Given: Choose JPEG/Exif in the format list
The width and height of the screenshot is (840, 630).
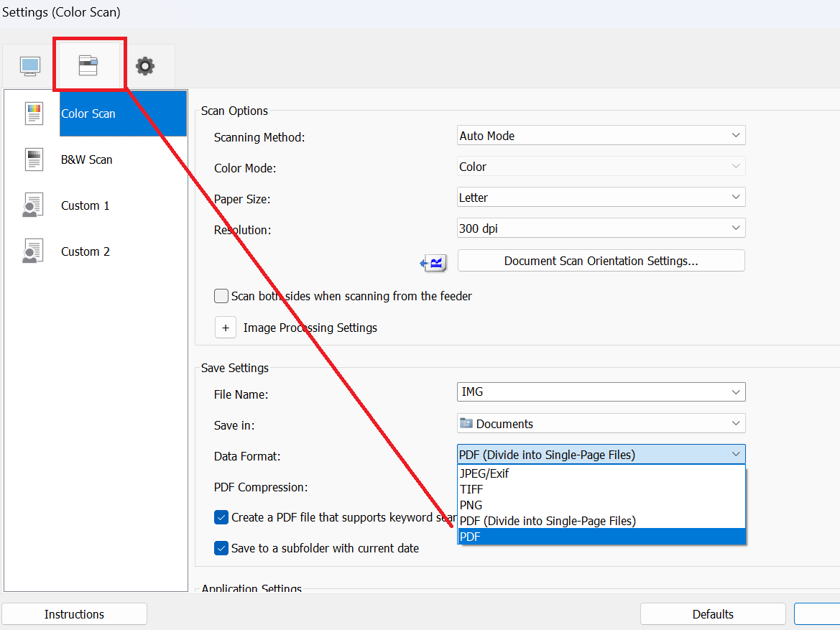Looking at the screenshot, I should (x=601, y=474).
